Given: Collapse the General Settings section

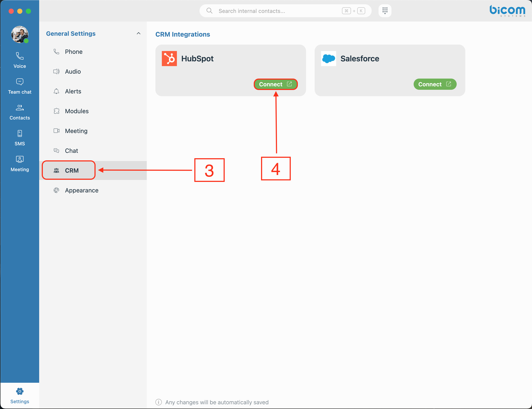Looking at the screenshot, I should (138, 33).
